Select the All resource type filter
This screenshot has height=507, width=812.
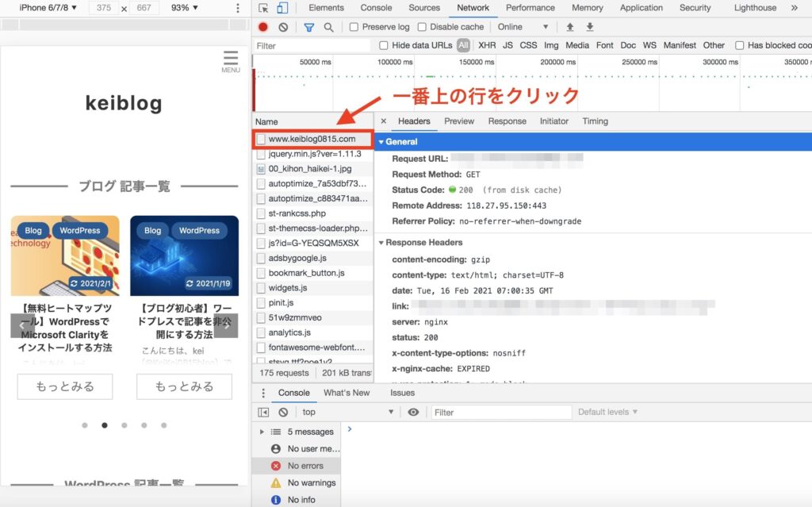tap(463, 45)
